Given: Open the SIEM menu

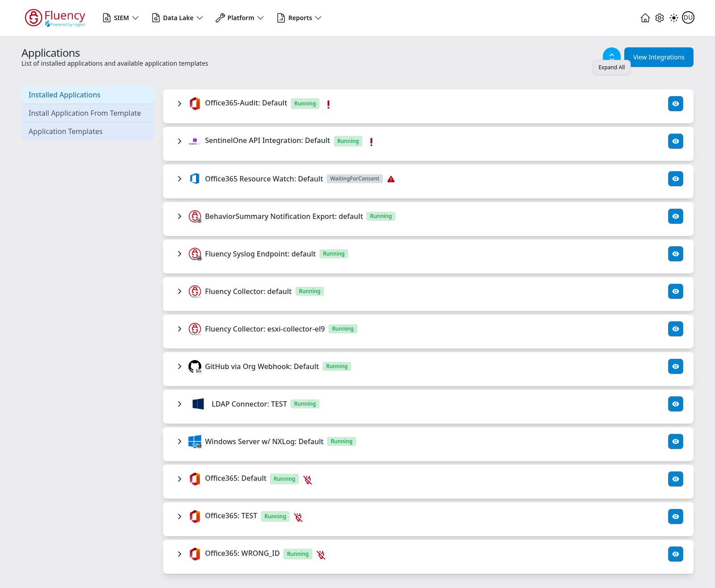Looking at the screenshot, I should point(121,18).
